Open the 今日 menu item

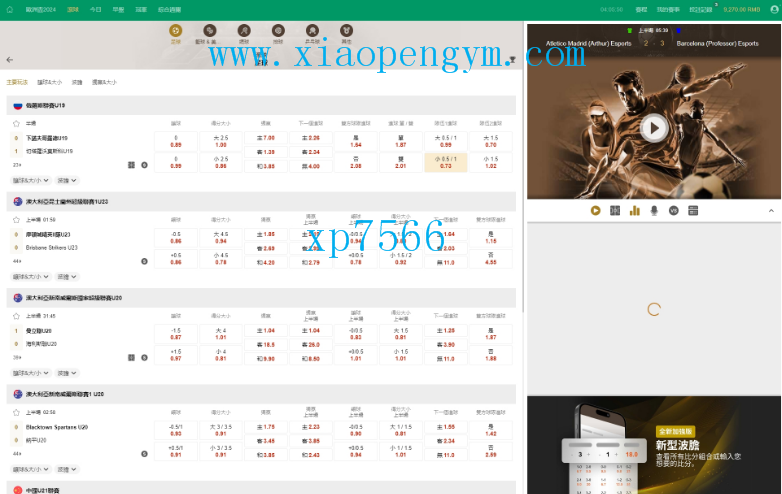(96, 9)
